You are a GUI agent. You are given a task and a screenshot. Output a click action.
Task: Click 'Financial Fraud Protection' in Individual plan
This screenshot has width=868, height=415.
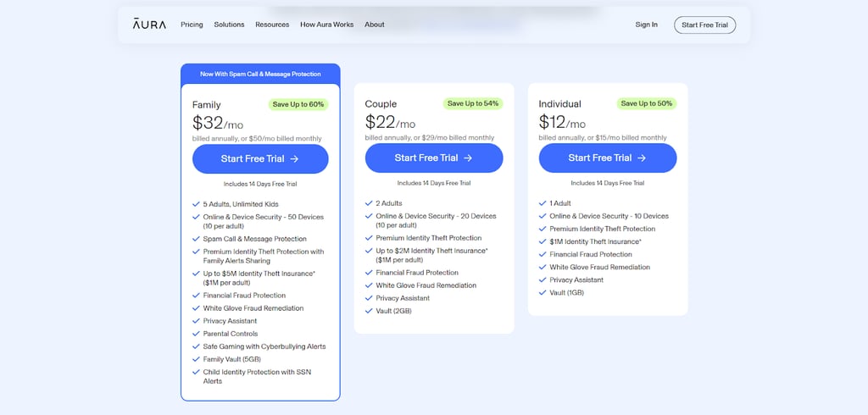[x=591, y=255]
